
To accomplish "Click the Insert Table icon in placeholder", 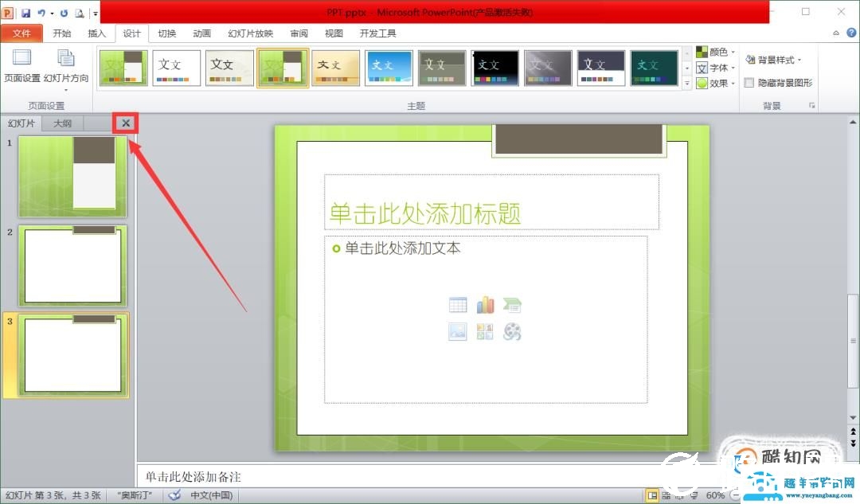I will click(458, 305).
